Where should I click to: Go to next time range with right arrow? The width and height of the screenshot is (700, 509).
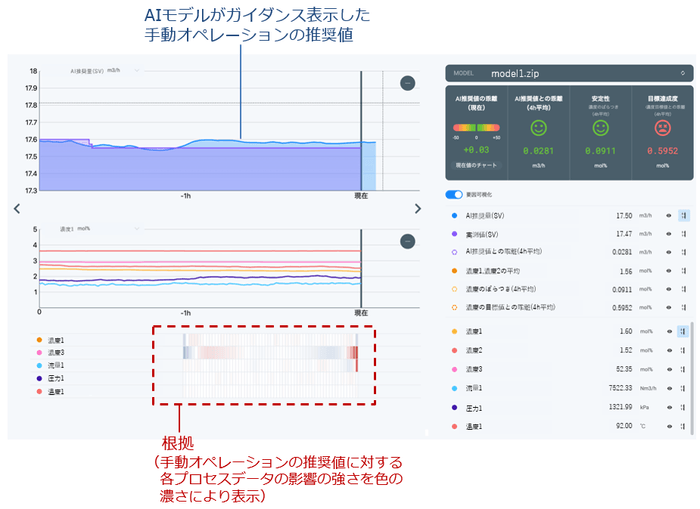(x=418, y=208)
